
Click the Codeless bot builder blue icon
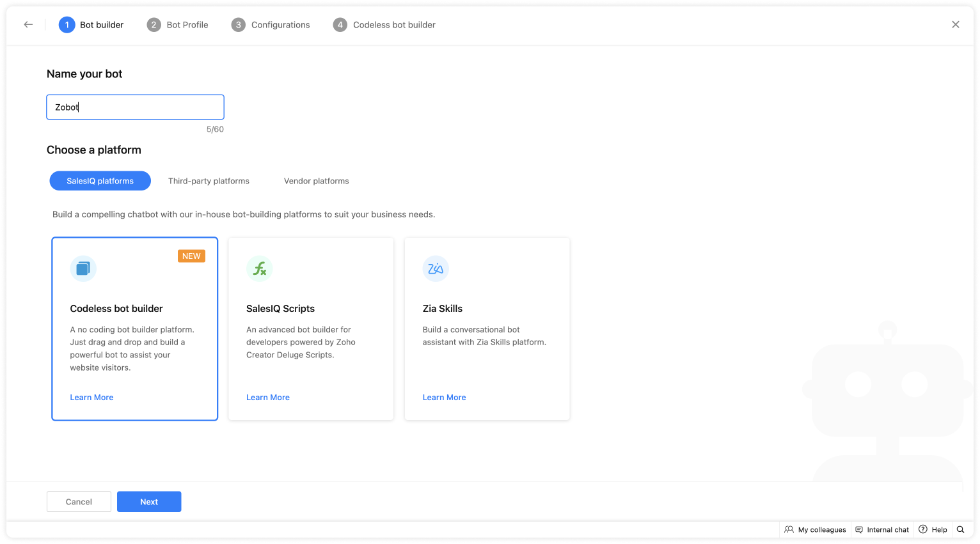click(x=83, y=268)
